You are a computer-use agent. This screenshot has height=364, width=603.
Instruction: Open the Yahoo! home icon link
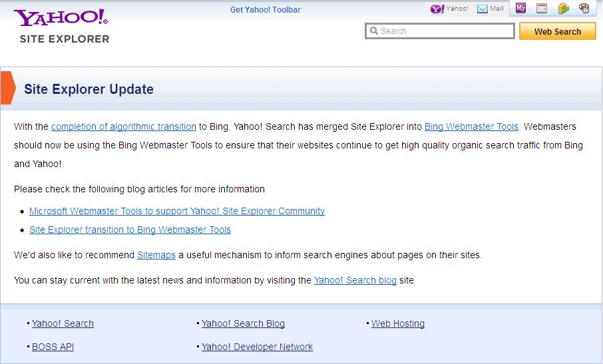pos(449,9)
